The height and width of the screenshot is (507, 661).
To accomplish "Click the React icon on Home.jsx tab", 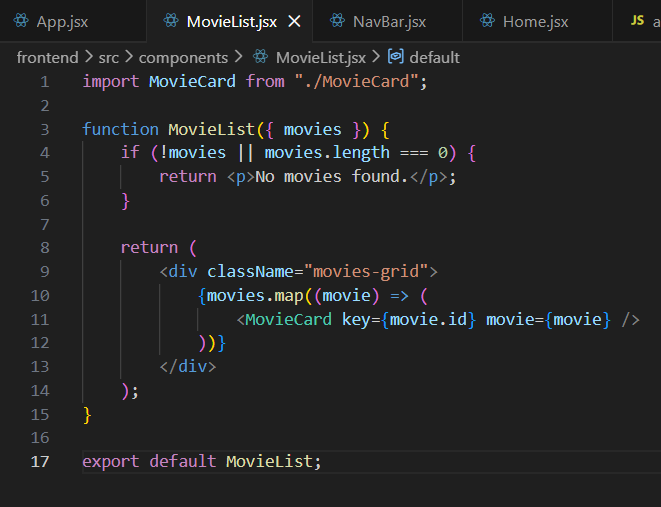I will point(487,21).
